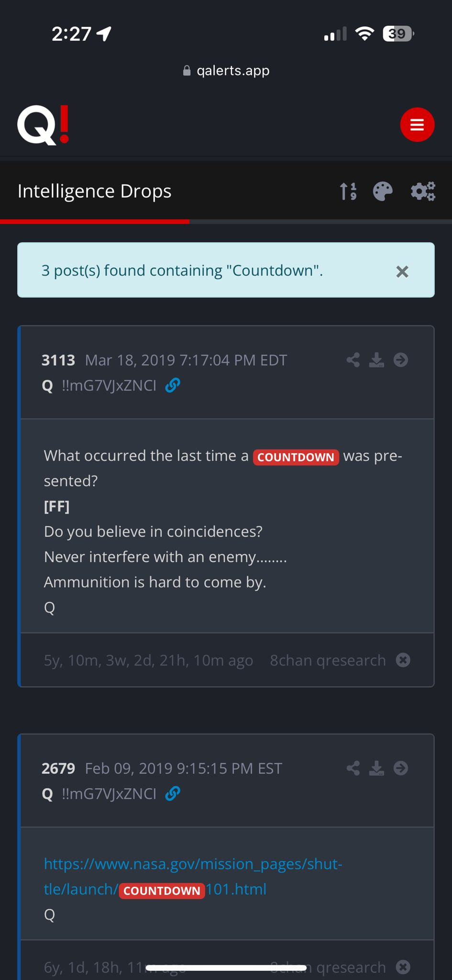Dismiss the Countdown search results alert
452x980 pixels.
click(x=402, y=272)
